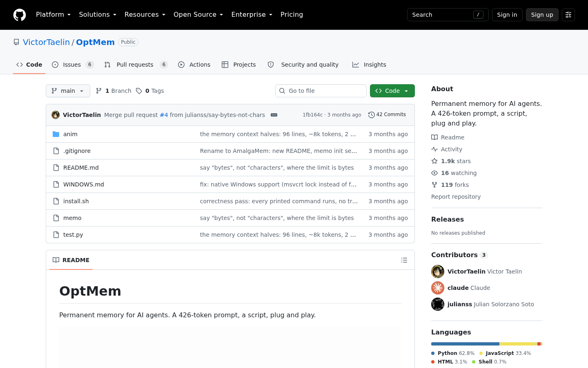View the 1 Branch page
The width and height of the screenshot is (588, 368).
pos(114,91)
